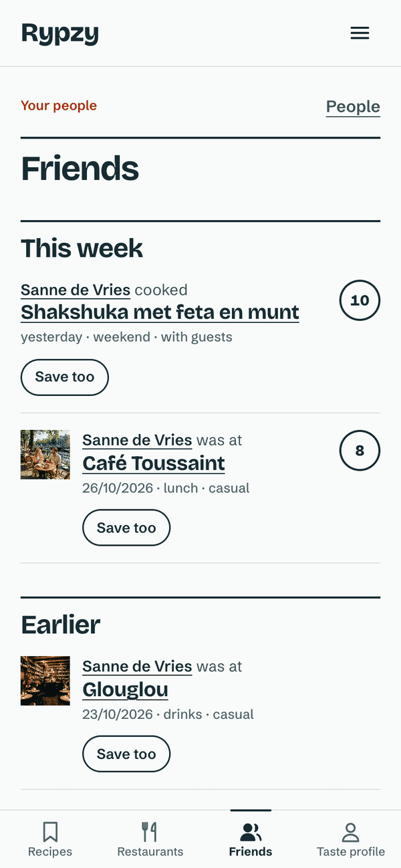
Task: Open the People link
Action: pyautogui.click(x=353, y=106)
